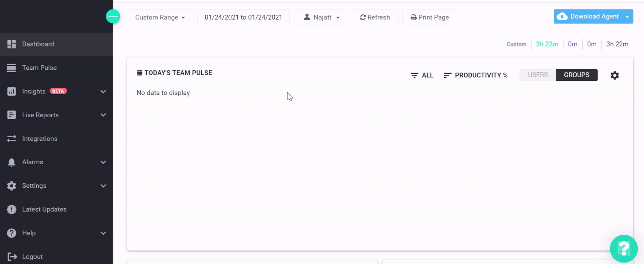Open the Custom Range dropdown

click(160, 17)
